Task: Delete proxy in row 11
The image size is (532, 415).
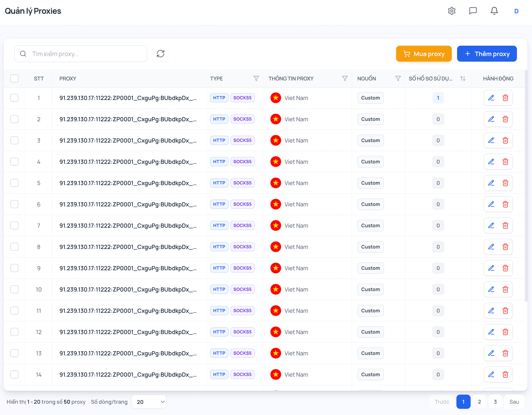Action: [505, 311]
